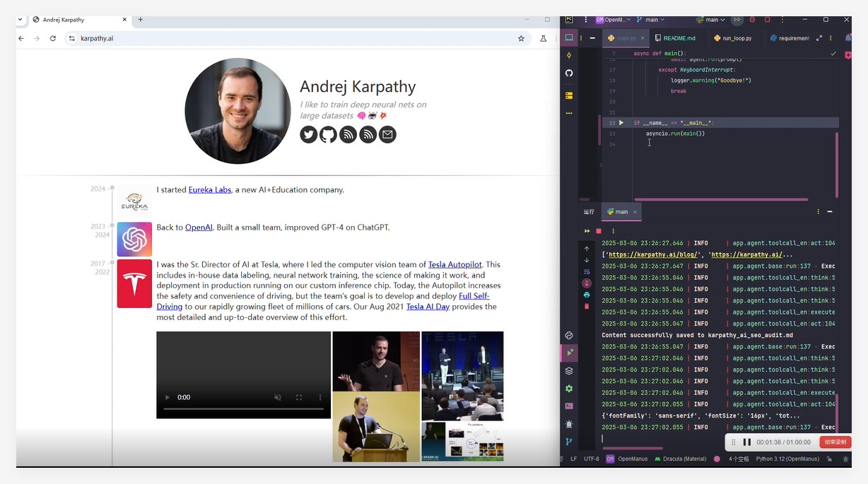Open the Python run configuration dropdown

(710, 19)
